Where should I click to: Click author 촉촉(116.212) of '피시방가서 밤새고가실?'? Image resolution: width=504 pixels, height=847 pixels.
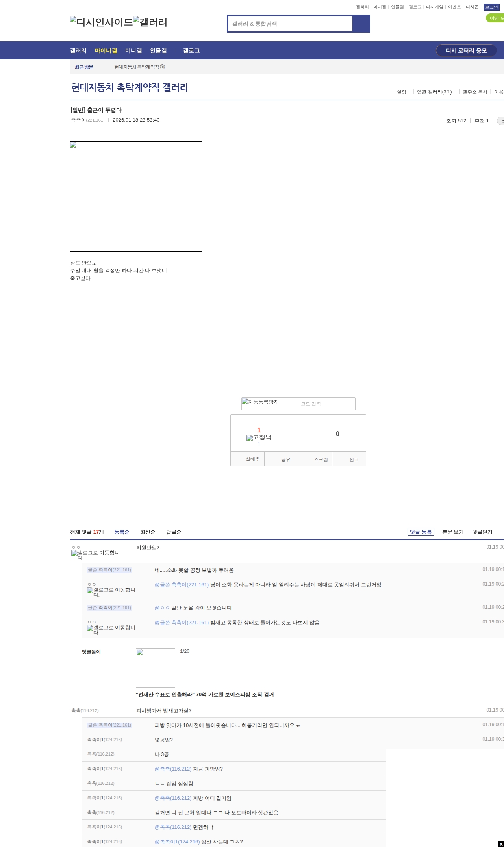[85, 710]
